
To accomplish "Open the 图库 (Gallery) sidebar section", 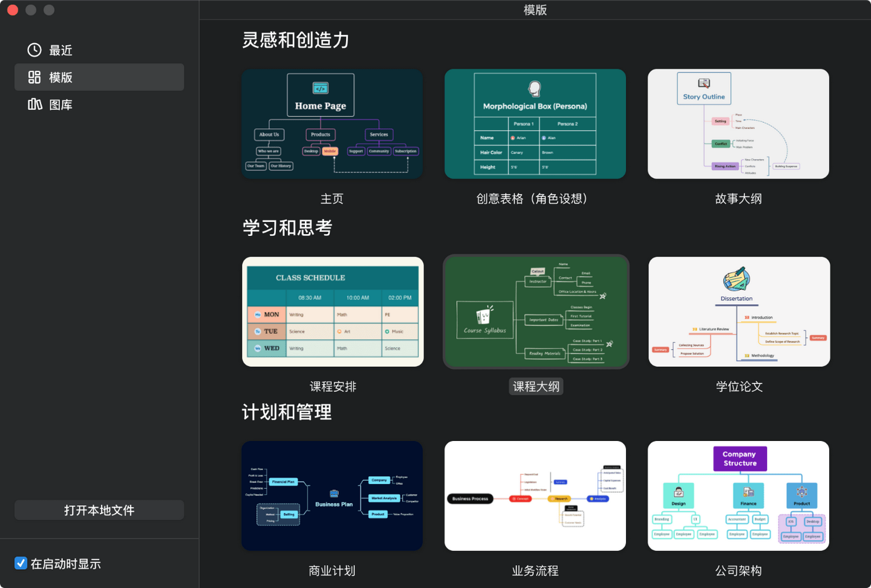I will [60, 104].
